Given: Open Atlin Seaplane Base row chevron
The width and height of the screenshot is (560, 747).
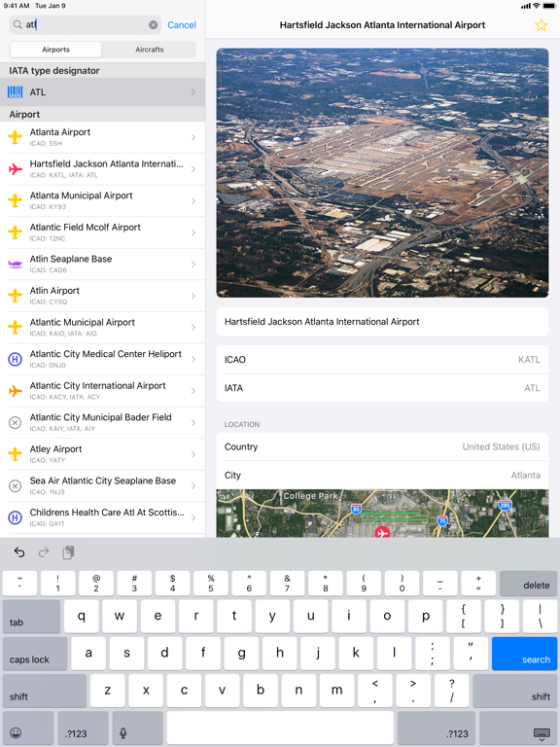Looking at the screenshot, I should (193, 264).
